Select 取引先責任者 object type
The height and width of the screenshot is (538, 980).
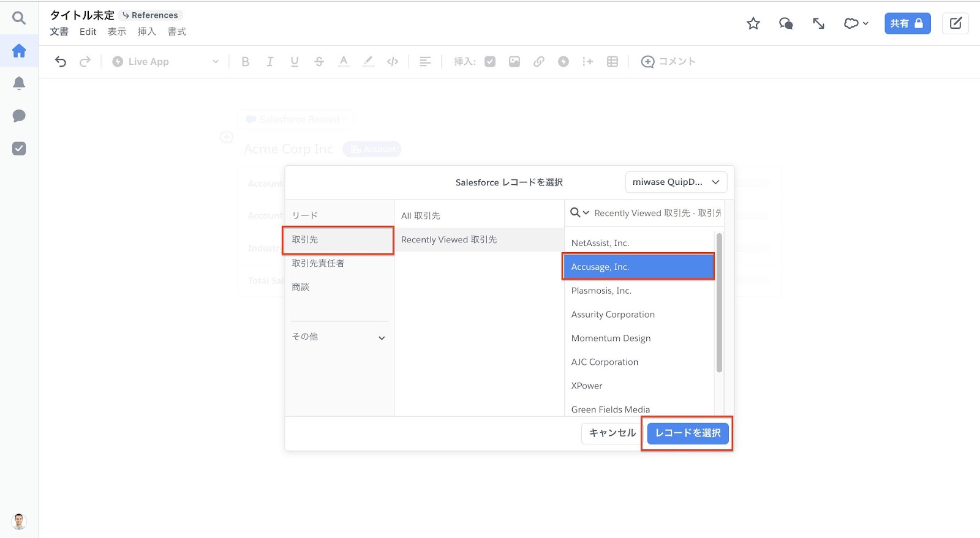click(x=339, y=263)
